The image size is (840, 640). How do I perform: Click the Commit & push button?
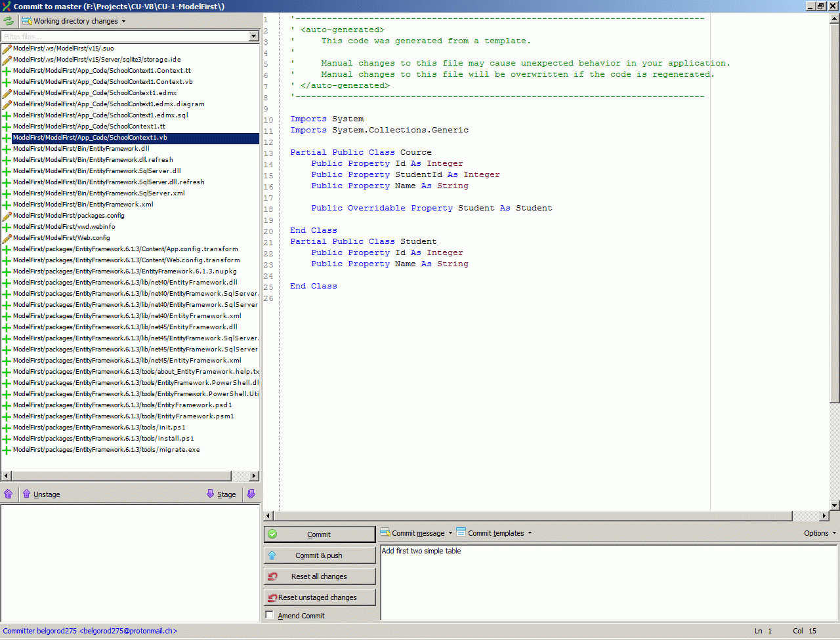(320, 555)
